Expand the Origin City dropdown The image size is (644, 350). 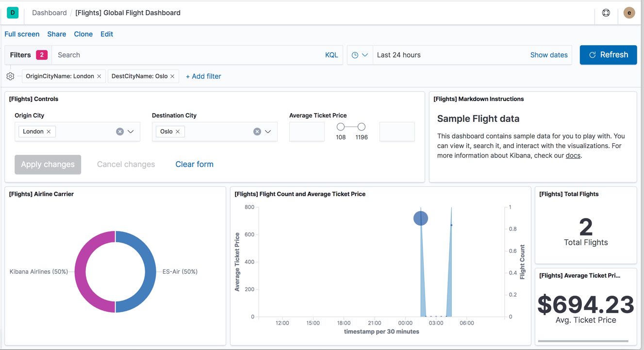click(131, 132)
